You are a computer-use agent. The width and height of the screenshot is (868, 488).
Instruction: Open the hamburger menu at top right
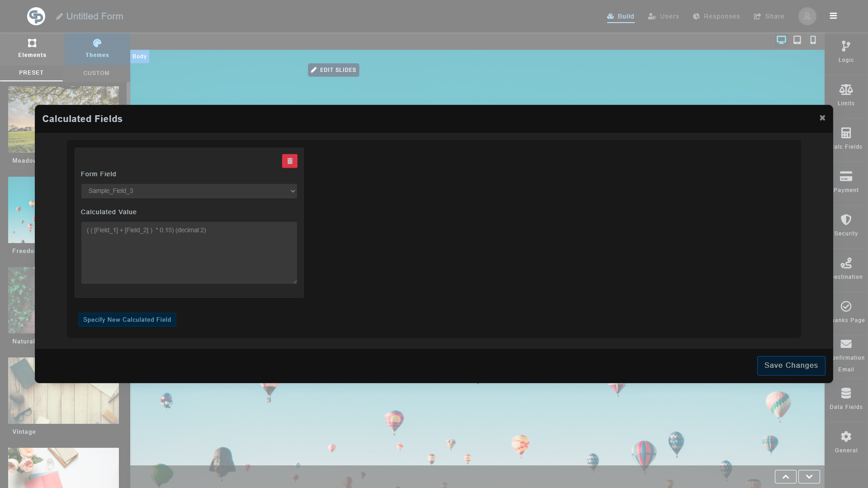coord(833,16)
